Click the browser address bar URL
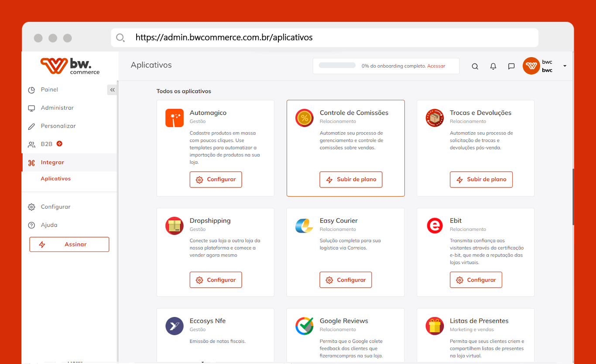This screenshot has height=364, width=596. coord(224,37)
